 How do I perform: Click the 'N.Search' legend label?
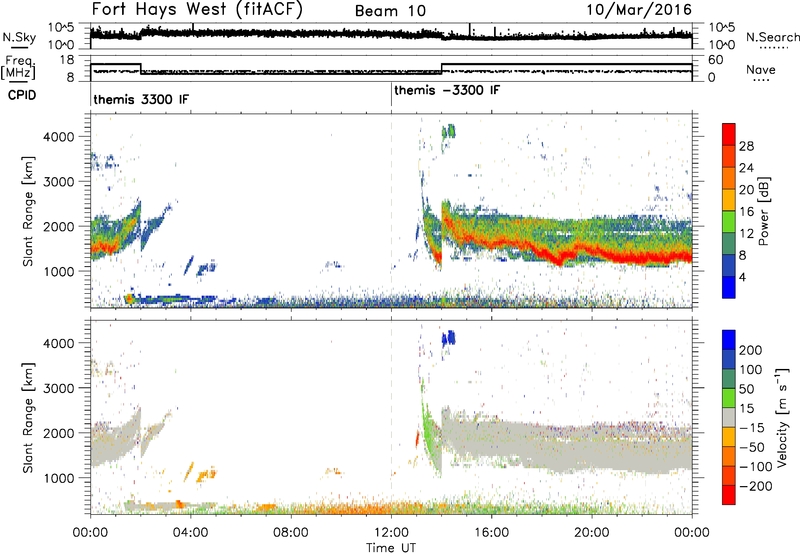[x=772, y=37]
